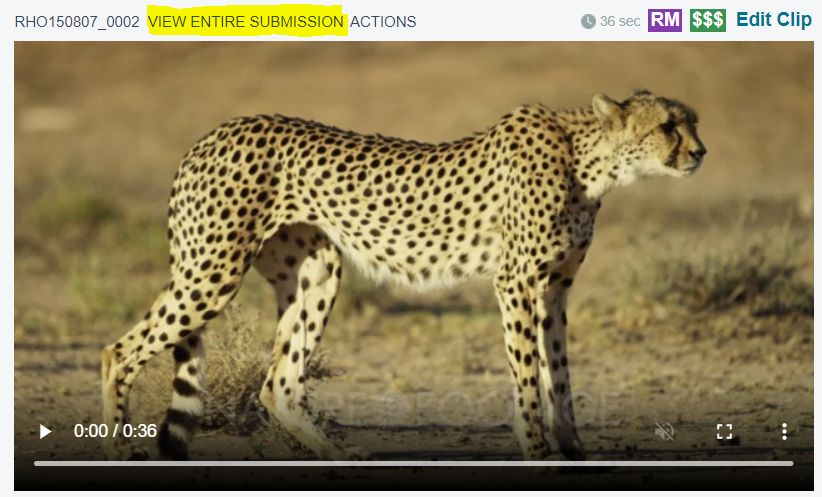
Task: Click the clock duration icon
Action: (588, 21)
